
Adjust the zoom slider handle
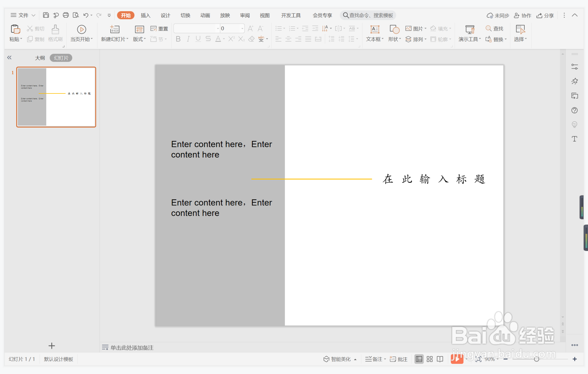tap(536, 359)
